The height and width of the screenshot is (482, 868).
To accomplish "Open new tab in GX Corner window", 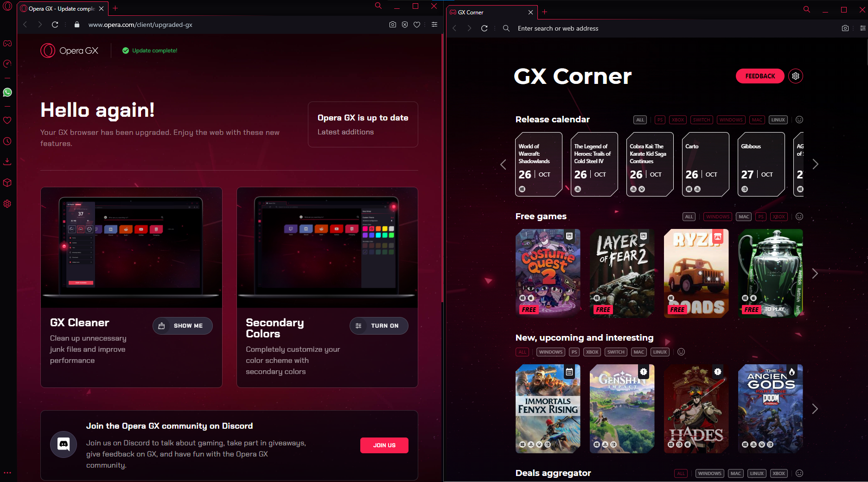I will (545, 12).
